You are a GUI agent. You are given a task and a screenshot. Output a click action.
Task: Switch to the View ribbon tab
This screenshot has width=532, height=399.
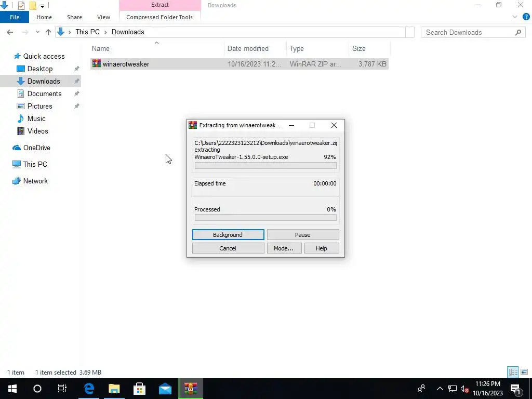[x=103, y=17]
